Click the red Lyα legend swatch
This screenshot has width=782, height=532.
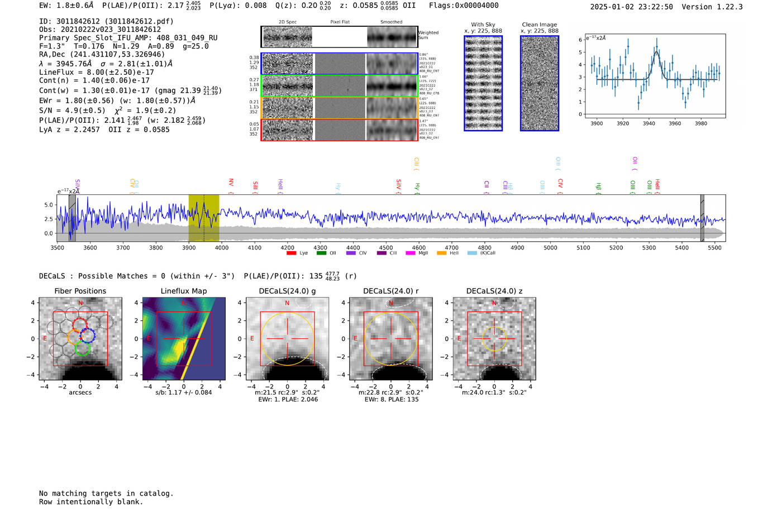291,253
